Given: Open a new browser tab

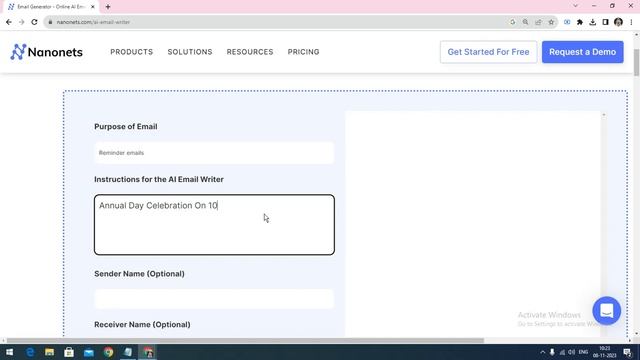Looking at the screenshot, I should pos(108,7).
